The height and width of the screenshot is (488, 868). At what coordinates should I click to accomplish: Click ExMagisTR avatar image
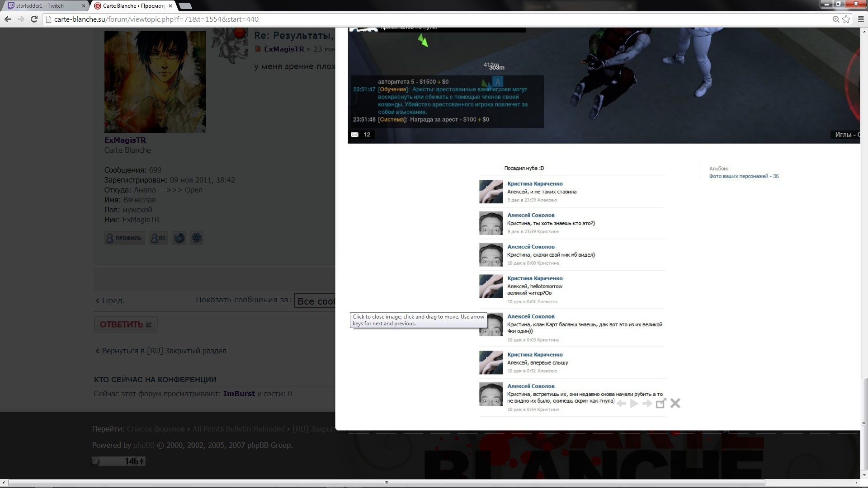(x=155, y=81)
